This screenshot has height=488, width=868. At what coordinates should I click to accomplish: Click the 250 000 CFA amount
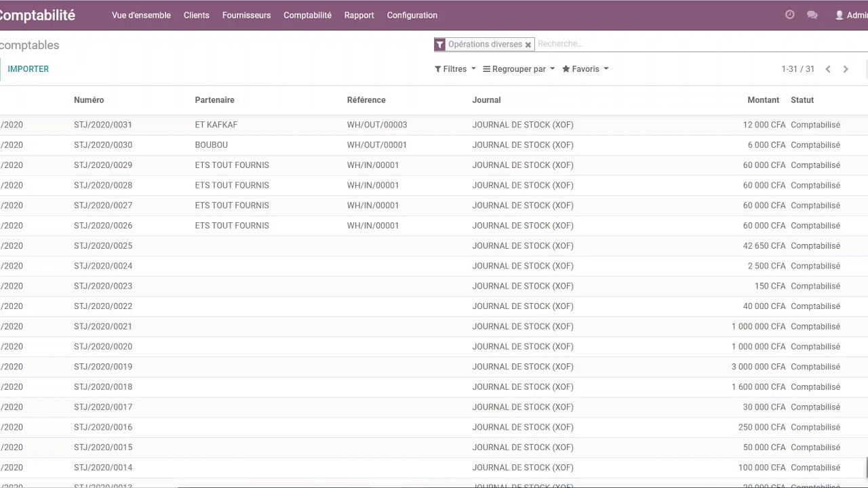pyautogui.click(x=762, y=427)
